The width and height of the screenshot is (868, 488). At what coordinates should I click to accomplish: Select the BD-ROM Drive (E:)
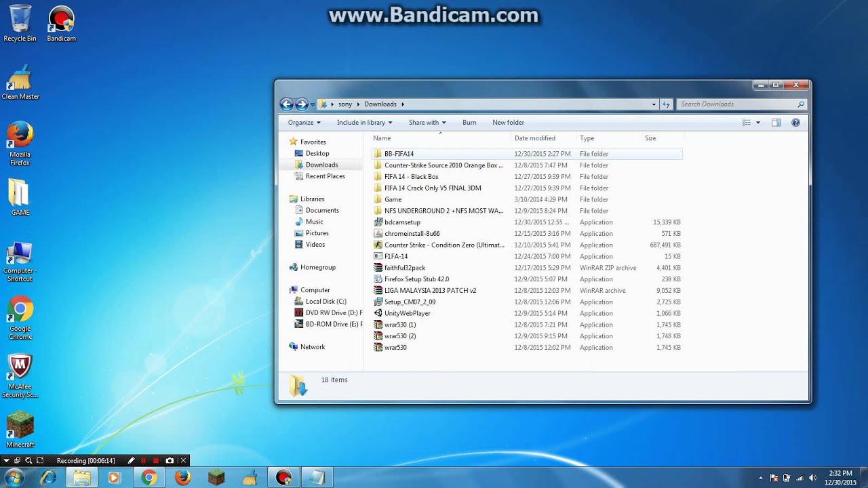point(328,324)
